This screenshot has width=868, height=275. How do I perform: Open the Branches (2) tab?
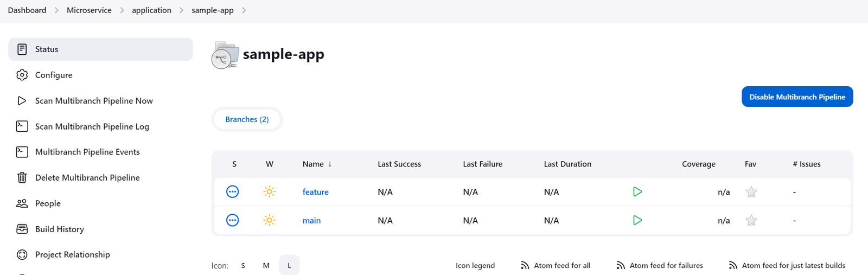247,119
